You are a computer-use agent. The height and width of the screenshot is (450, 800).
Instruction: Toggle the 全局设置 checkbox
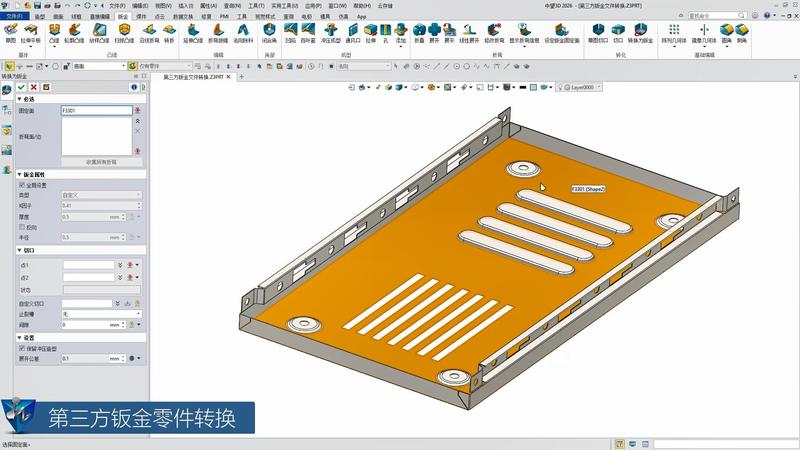click(22, 185)
